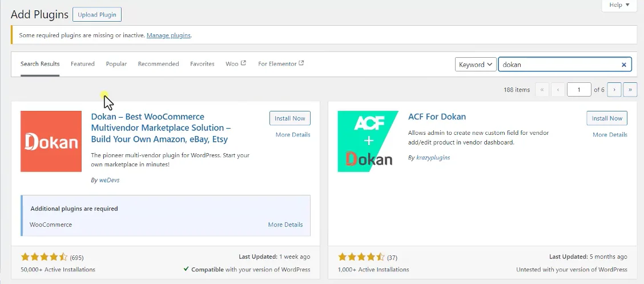644x284 pixels.
Task: Click the 1,000+ Active Installations text
Action: pos(373,270)
